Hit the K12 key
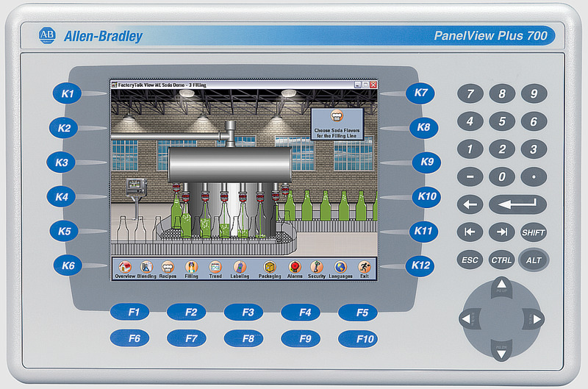The width and height of the screenshot is (588, 389). click(420, 265)
